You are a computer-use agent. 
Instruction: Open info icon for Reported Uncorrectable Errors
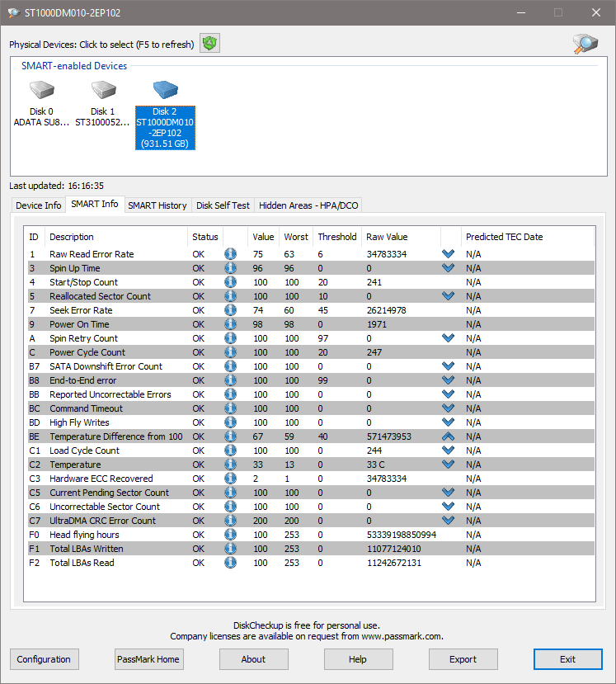[231, 394]
